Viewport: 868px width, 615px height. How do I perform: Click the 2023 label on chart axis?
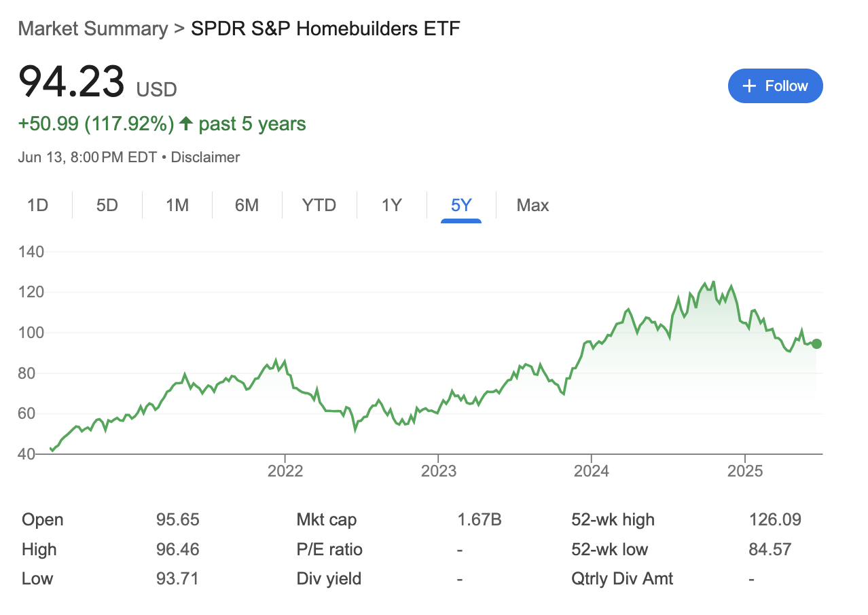(x=438, y=470)
